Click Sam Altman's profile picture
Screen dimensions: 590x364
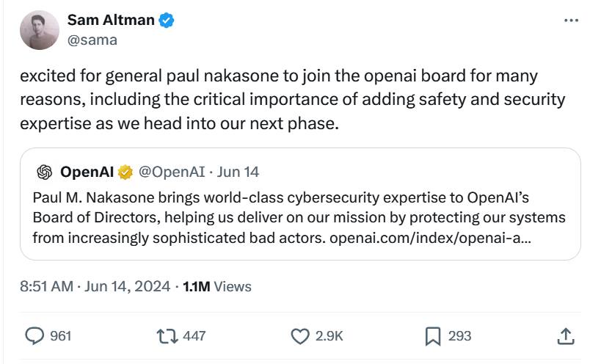(40, 30)
